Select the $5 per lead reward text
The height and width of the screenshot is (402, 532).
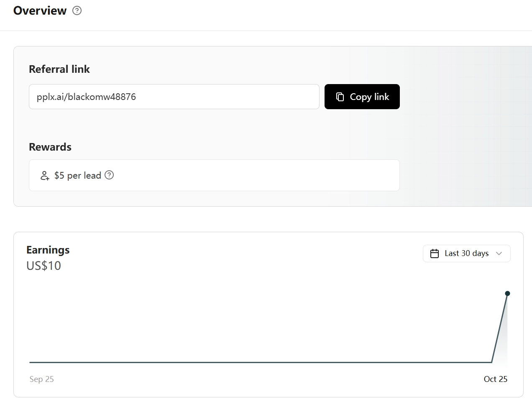(x=78, y=175)
